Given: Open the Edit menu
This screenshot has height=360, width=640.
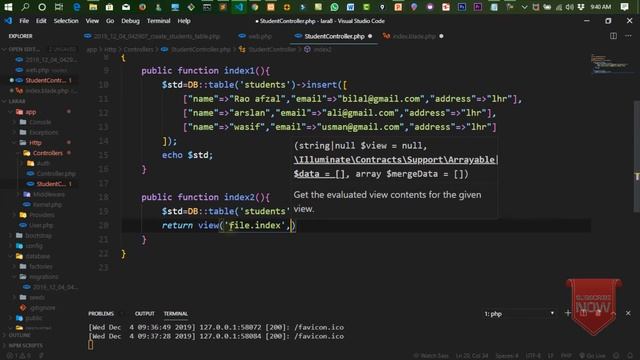Looking at the screenshot, I should click(x=41, y=21).
